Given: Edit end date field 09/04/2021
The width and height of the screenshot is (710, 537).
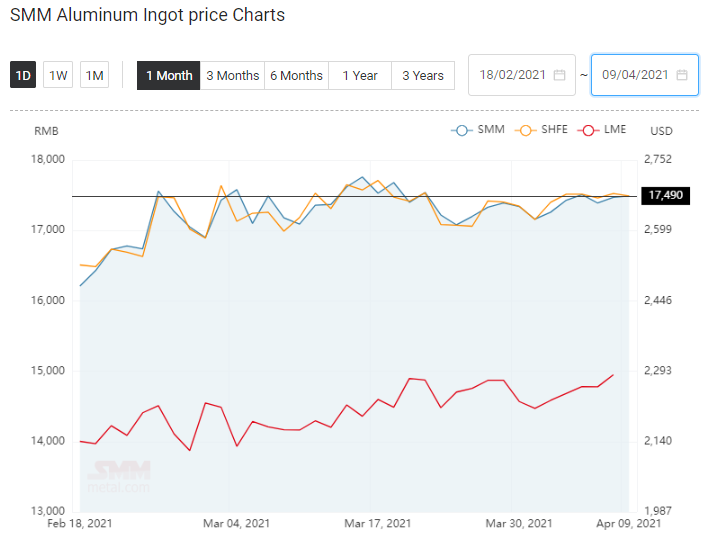Looking at the screenshot, I should tap(645, 75).
